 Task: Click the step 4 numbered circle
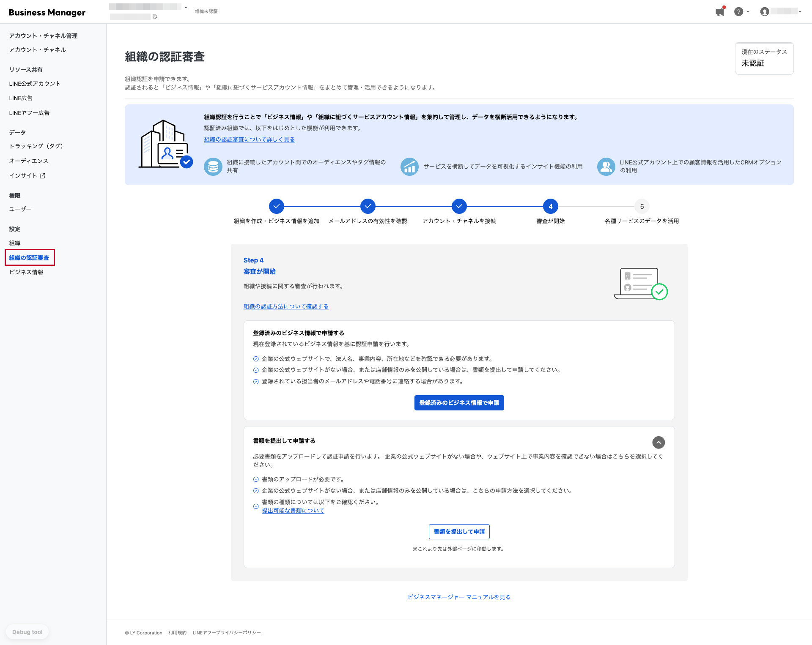coord(551,206)
